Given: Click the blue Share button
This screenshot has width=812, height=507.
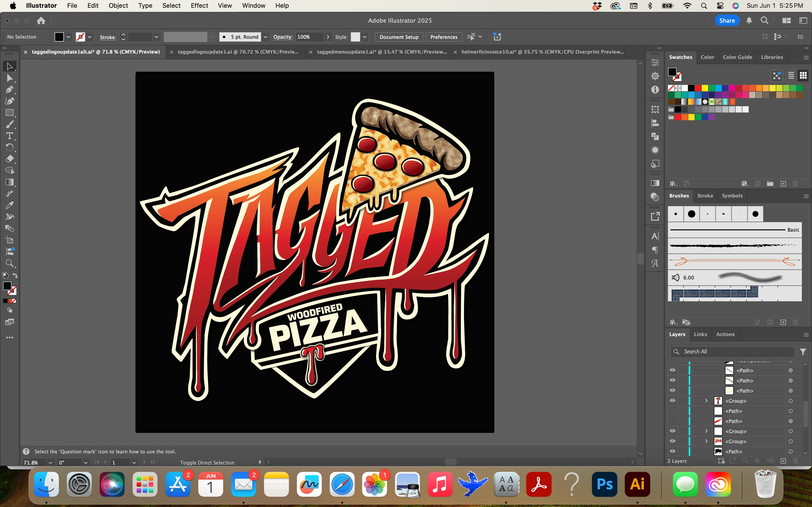Looking at the screenshot, I should (727, 21).
